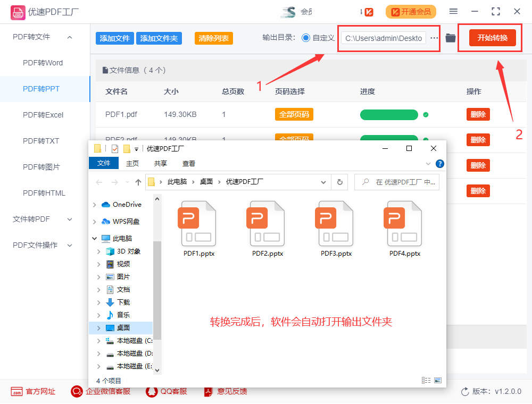
Task: Click the Explorer navigation pane scrollbar
Action: coord(157,290)
